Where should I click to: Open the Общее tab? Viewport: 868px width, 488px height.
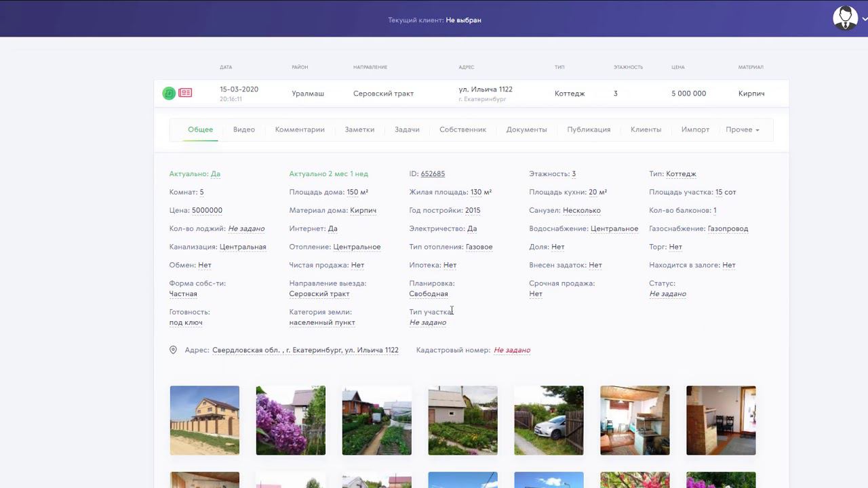(201, 129)
